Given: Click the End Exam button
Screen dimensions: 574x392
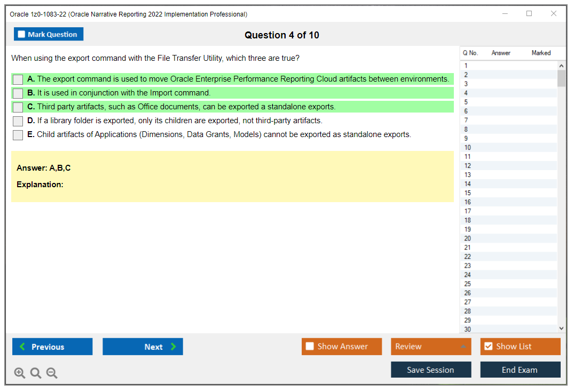Looking at the screenshot, I should click(x=520, y=370).
